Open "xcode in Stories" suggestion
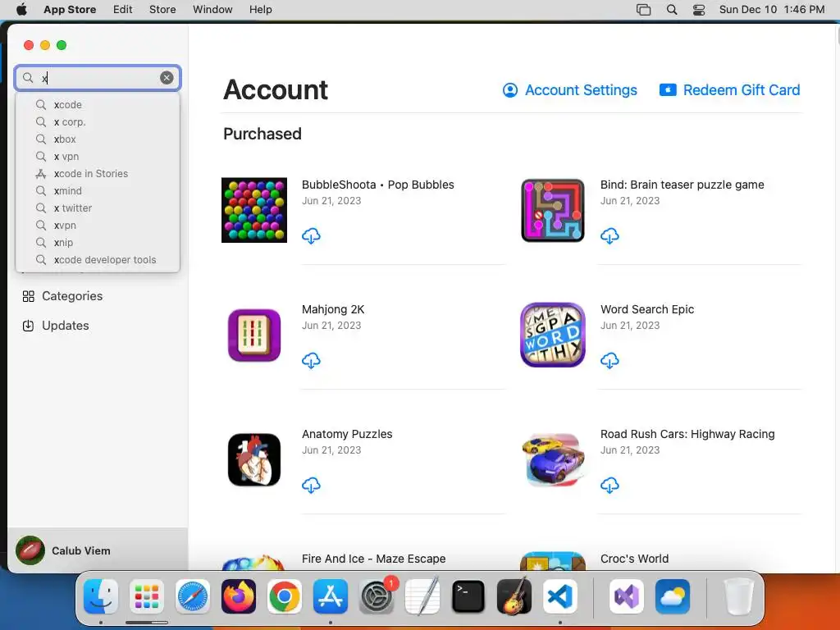 point(98,174)
